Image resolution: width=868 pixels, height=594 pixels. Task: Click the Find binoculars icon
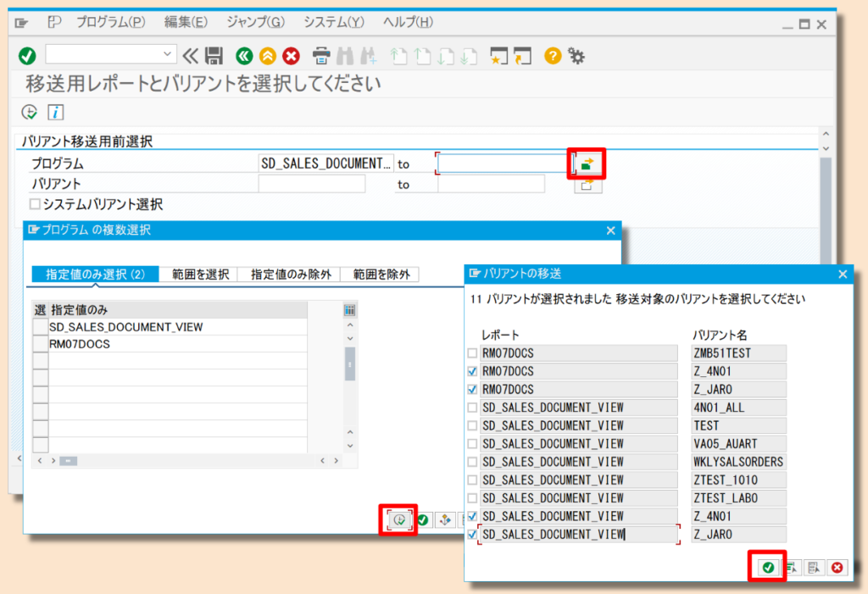click(345, 55)
